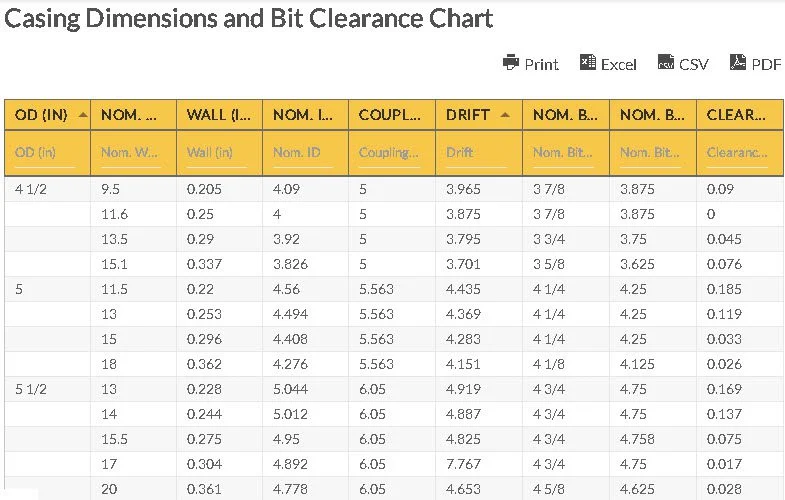785x500 pixels.
Task: Sort by the WALL column header
Action: [x=219, y=114]
